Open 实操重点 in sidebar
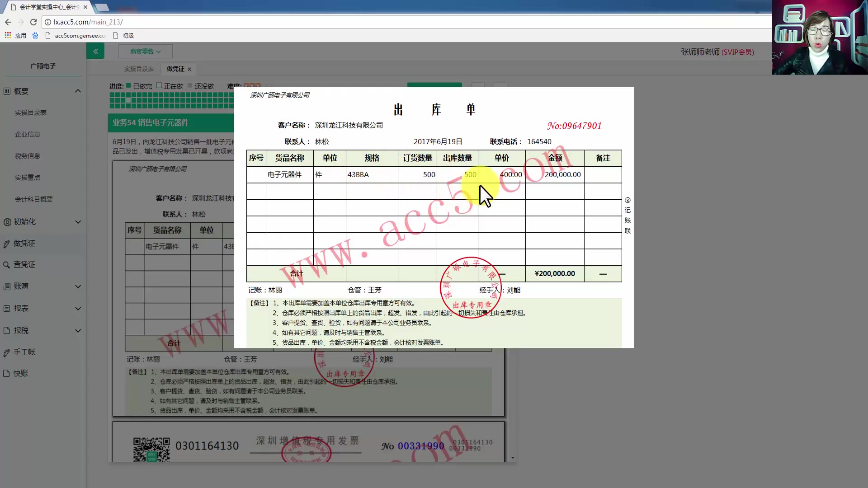 point(28,178)
